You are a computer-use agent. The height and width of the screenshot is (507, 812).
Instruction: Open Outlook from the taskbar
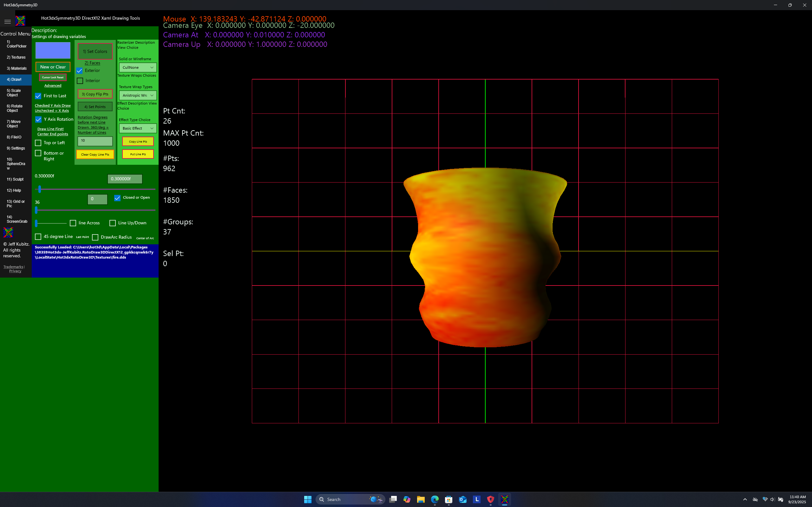point(463,499)
